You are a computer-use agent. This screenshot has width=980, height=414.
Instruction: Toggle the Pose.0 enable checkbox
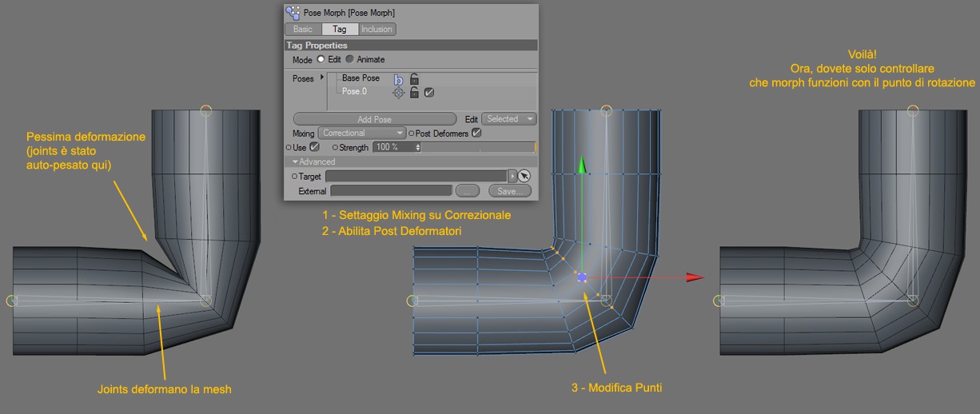point(429,93)
